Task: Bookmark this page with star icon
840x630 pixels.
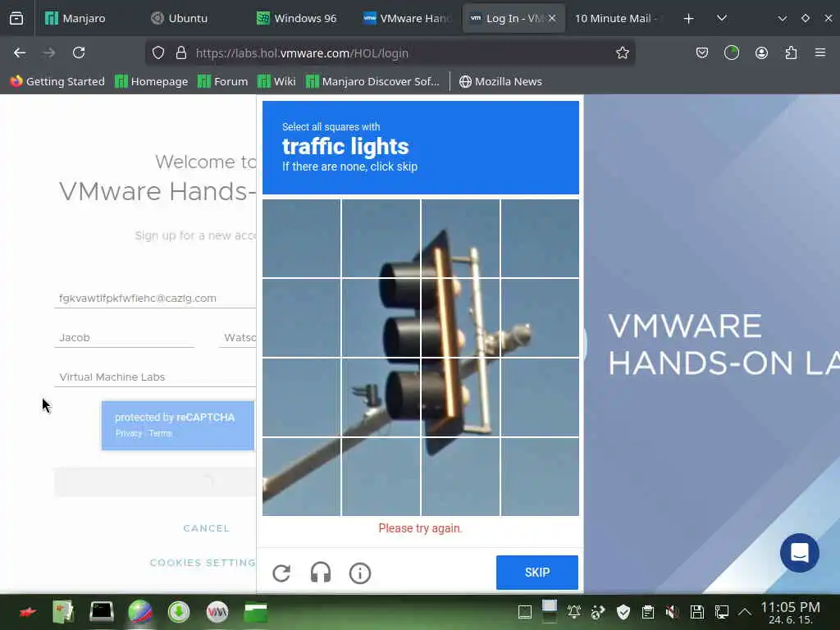Action: pos(622,52)
